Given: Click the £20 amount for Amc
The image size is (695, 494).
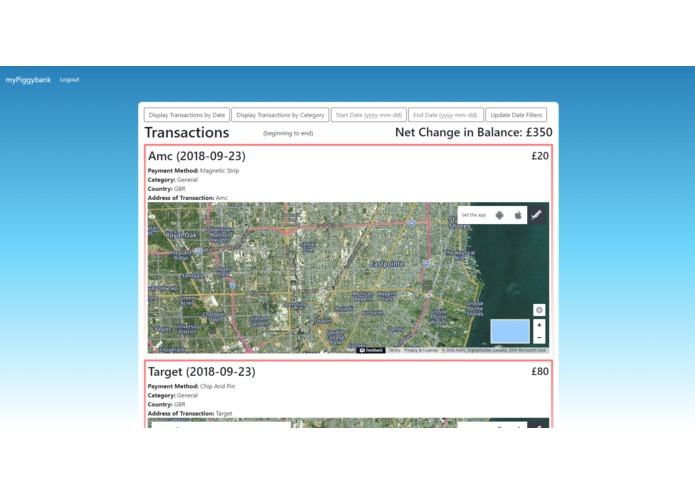Looking at the screenshot, I should pos(540,156).
